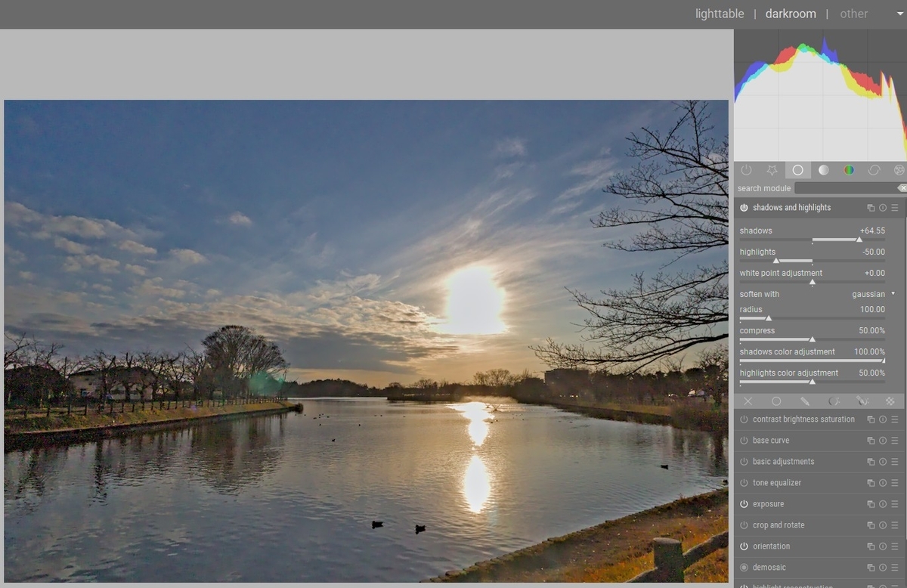This screenshot has width=907, height=588.
Task: Enable the crop and rotate module
Action: point(744,525)
